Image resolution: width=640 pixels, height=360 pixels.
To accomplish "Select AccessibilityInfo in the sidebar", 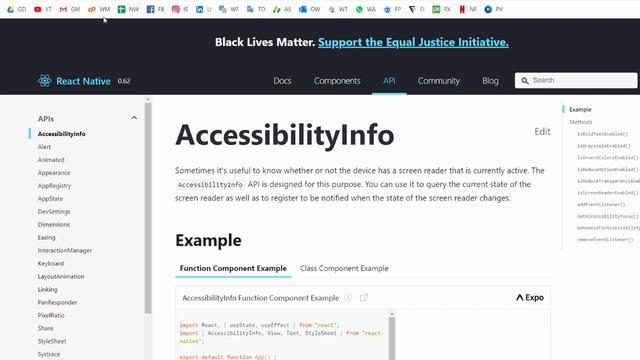I will point(62,133).
